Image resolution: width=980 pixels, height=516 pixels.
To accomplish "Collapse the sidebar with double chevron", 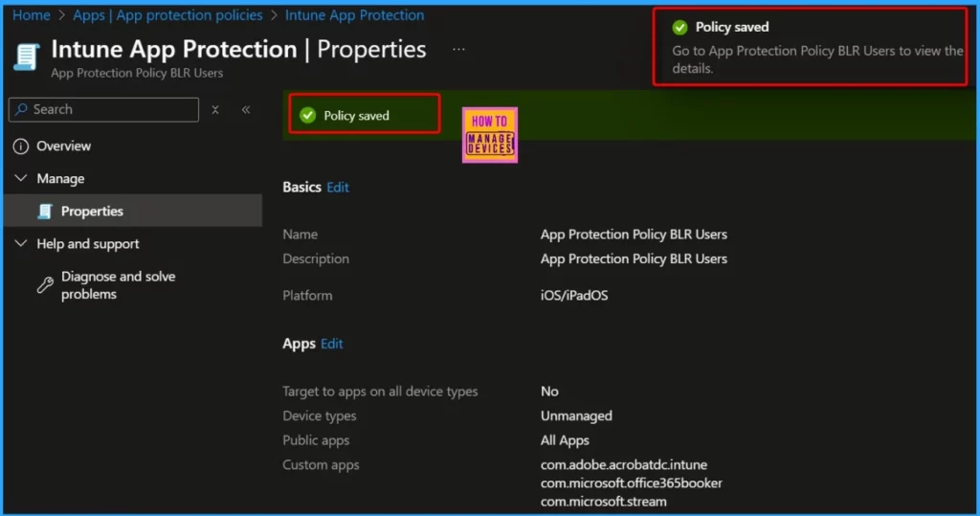I will (246, 109).
